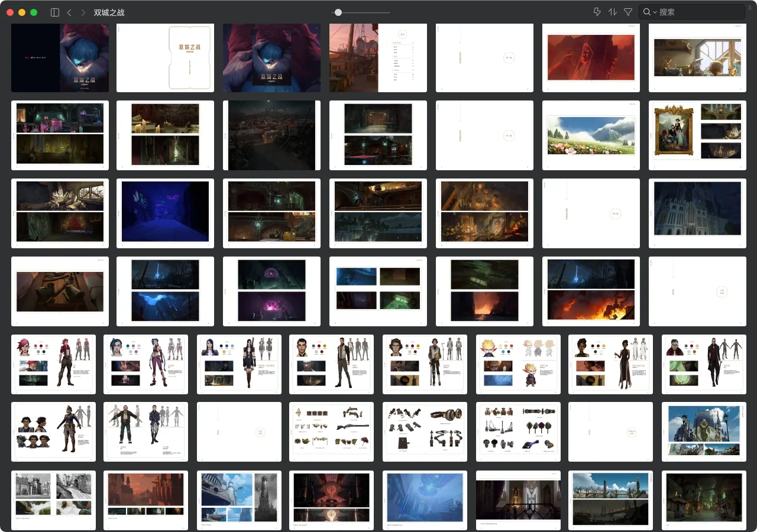Image resolution: width=757 pixels, height=532 pixels.
Task: Open the yellow fluffy small character sheet
Action: click(x=518, y=365)
